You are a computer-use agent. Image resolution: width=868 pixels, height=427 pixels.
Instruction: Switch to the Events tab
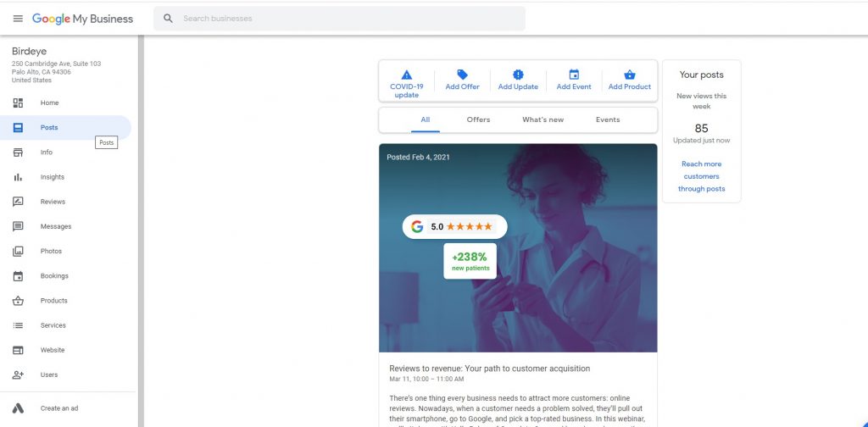coord(608,119)
